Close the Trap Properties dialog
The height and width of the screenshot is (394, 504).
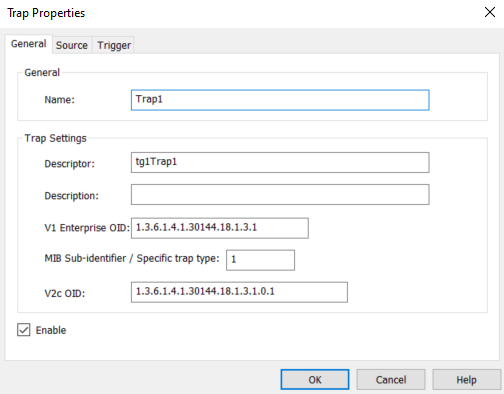tap(490, 12)
